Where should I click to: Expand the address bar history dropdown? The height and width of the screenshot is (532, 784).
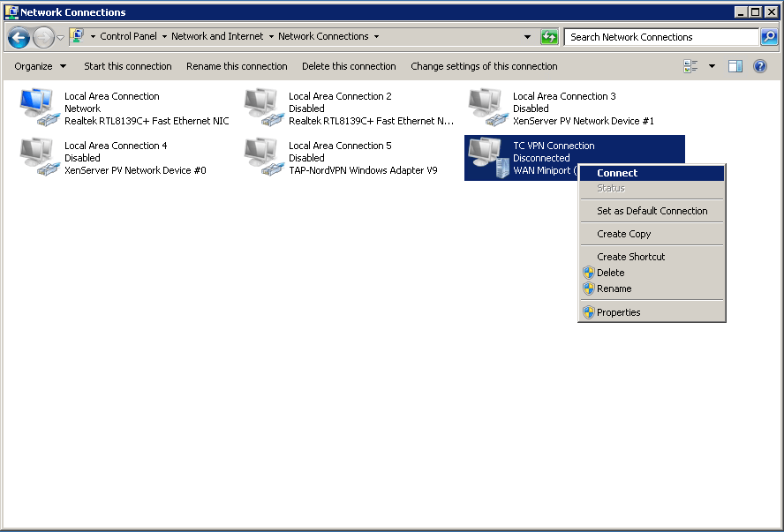(528, 37)
